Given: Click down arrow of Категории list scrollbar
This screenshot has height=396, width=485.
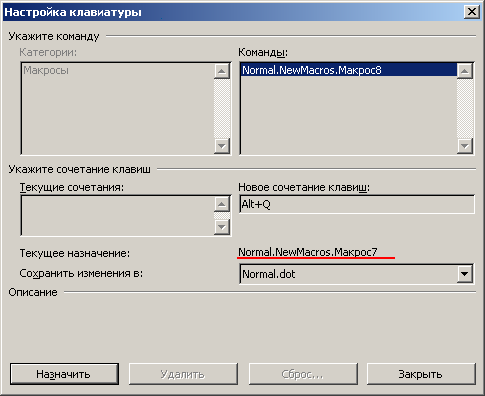Looking at the screenshot, I should [x=222, y=146].
